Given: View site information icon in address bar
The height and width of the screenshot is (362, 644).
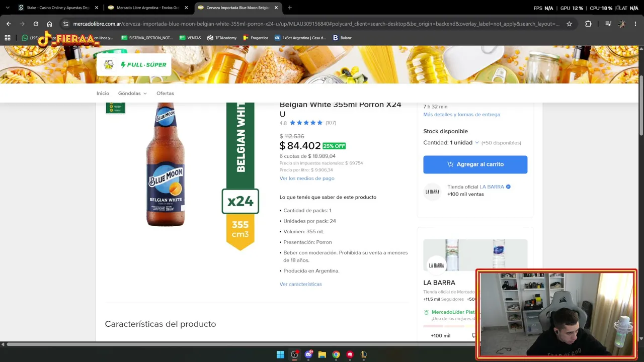Looking at the screenshot, I should (x=65, y=24).
